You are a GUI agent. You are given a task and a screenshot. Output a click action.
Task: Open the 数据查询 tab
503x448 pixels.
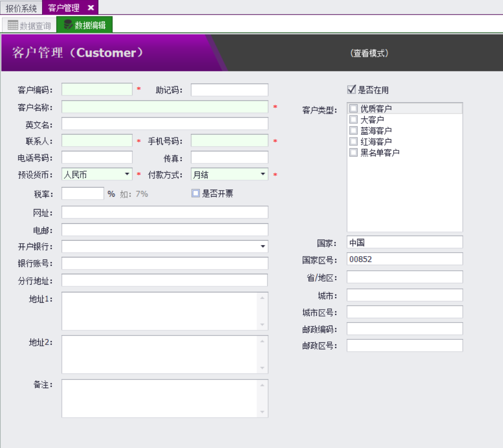[x=29, y=25]
